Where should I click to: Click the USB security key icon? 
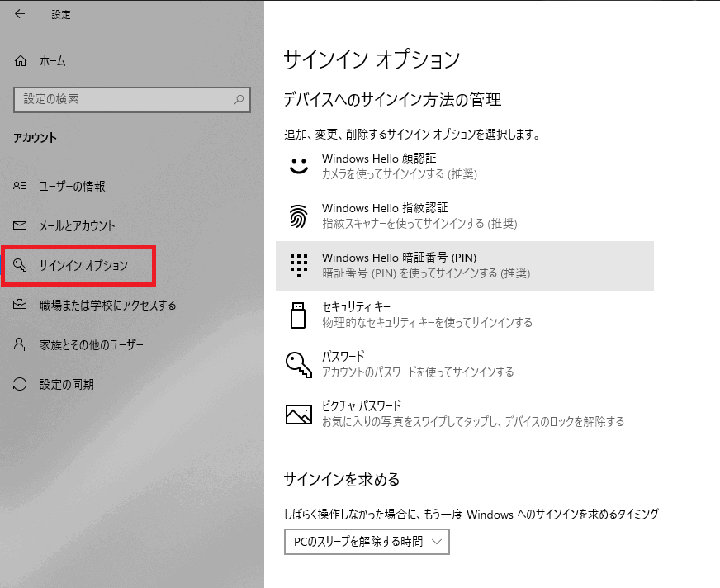tap(298, 315)
